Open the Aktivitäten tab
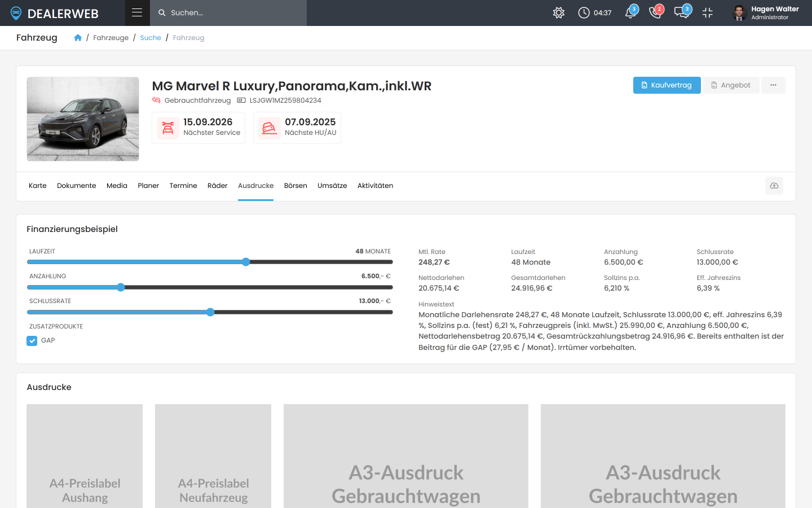The width and height of the screenshot is (812, 508). coord(375,186)
